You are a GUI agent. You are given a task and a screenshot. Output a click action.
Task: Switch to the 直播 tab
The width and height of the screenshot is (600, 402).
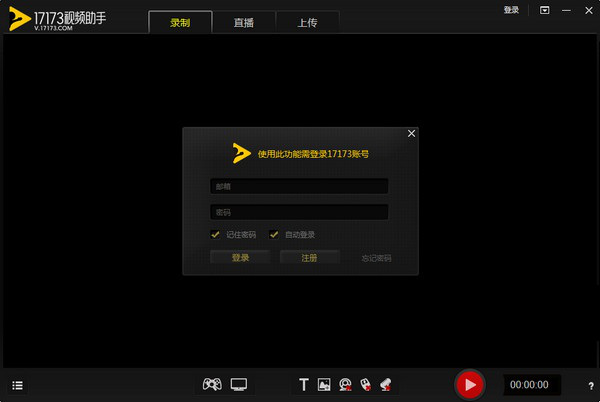click(x=244, y=23)
